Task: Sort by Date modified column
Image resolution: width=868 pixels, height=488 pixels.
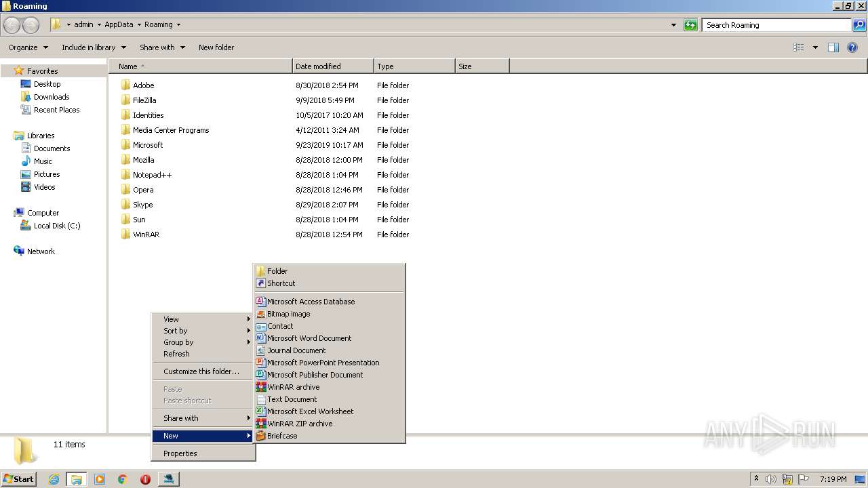Action: click(333, 66)
